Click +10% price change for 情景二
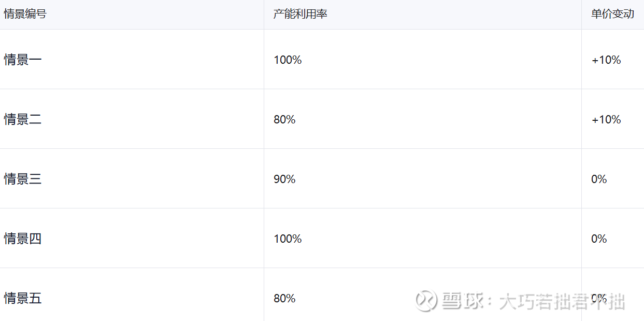 (x=606, y=119)
